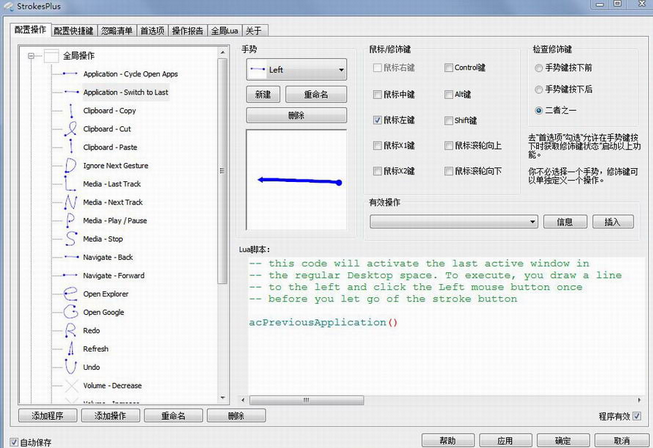
Task: Check the Shift键 modifier checkbox
Action: click(449, 120)
